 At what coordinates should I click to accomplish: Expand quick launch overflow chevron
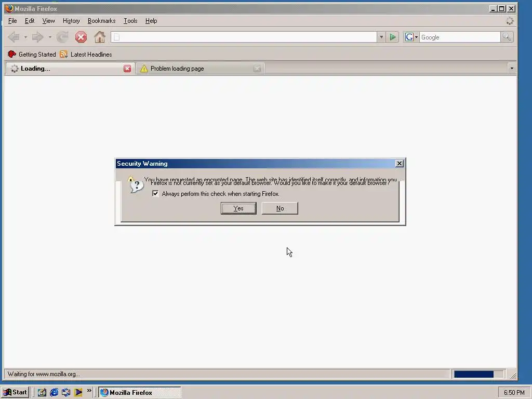coord(89,391)
